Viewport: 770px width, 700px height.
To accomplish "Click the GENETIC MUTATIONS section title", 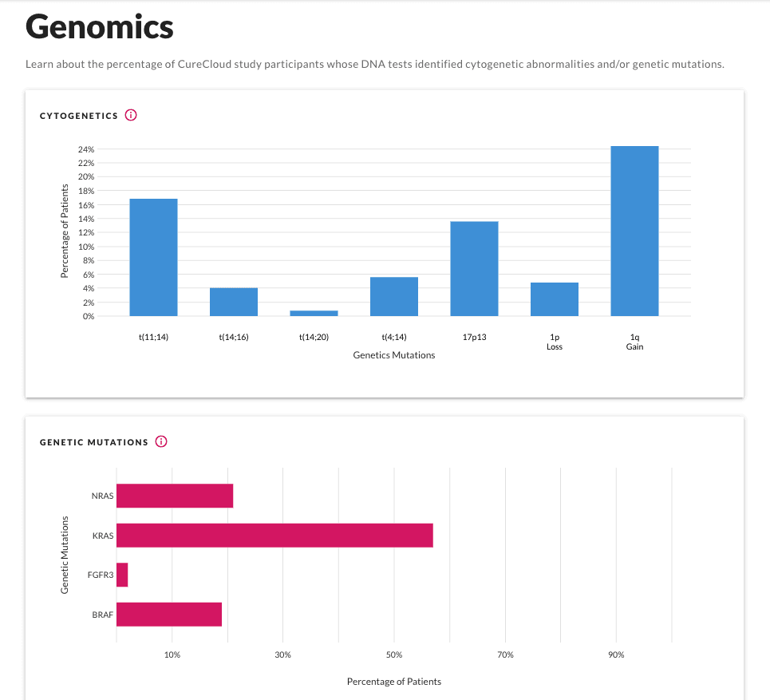I will [94, 443].
